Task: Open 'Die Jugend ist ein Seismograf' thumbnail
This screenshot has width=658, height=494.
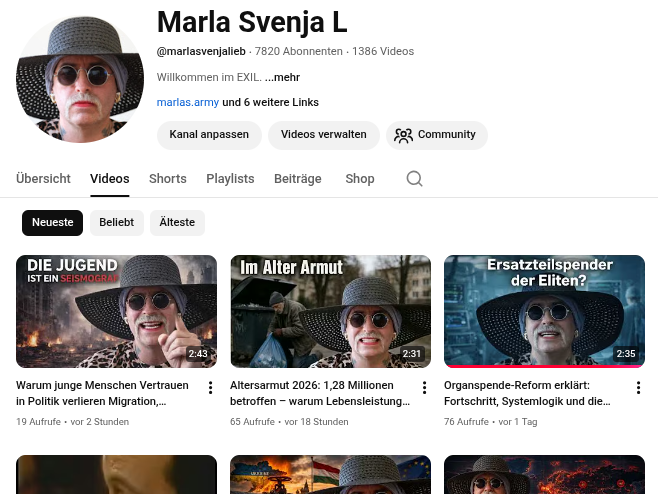Action: coord(117,311)
